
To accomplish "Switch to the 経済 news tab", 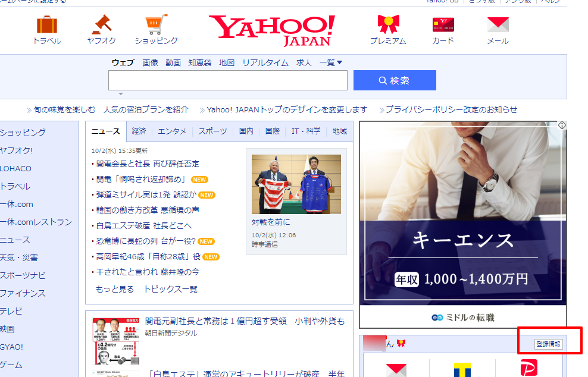I will [x=139, y=131].
